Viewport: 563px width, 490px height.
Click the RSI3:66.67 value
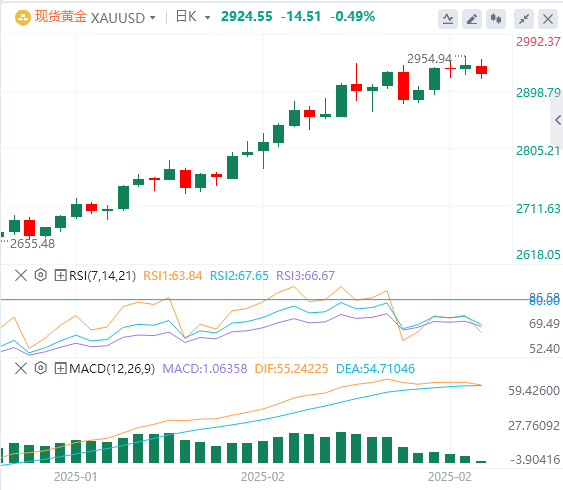[x=306, y=276]
